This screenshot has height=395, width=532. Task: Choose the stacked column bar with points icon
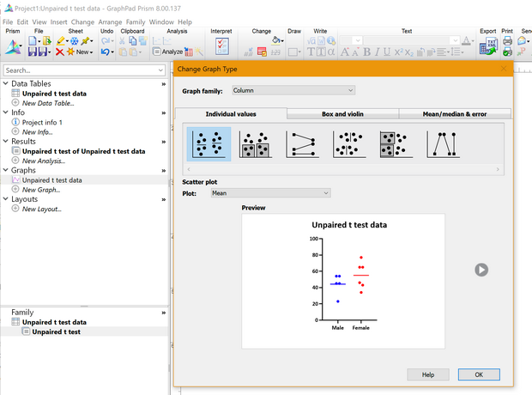[396, 143]
